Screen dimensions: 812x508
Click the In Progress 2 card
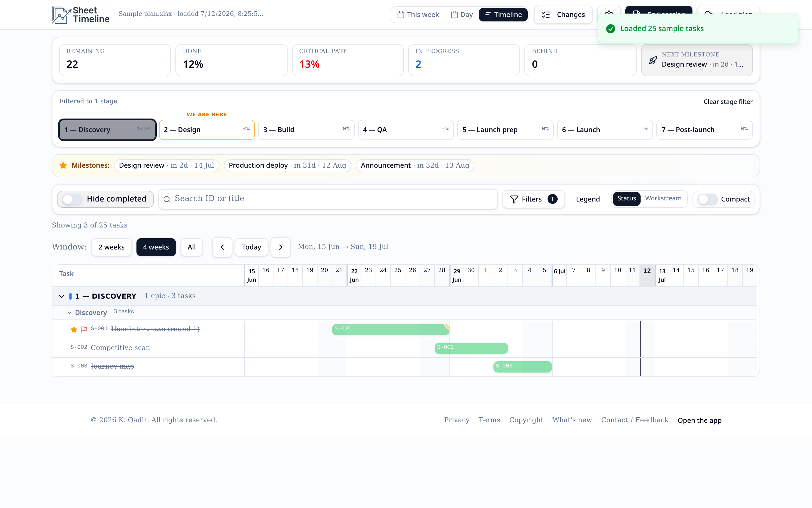pyautogui.click(x=464, y=60)
